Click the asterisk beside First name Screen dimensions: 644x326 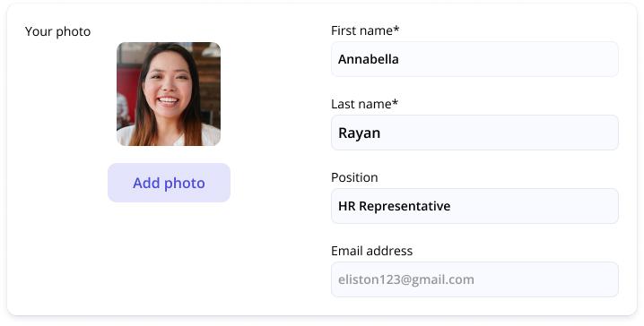[396, 29]
